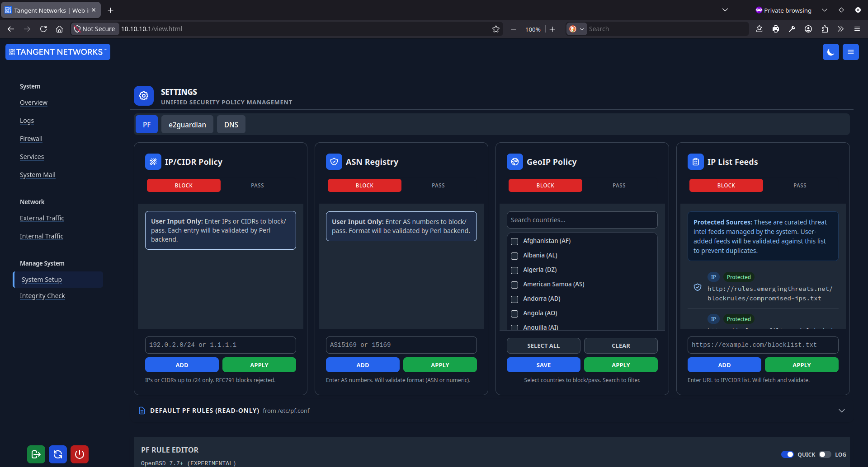Switch to the e2guardian tab
The height and width of the screenshot is (467, 868).
[187, 124]
